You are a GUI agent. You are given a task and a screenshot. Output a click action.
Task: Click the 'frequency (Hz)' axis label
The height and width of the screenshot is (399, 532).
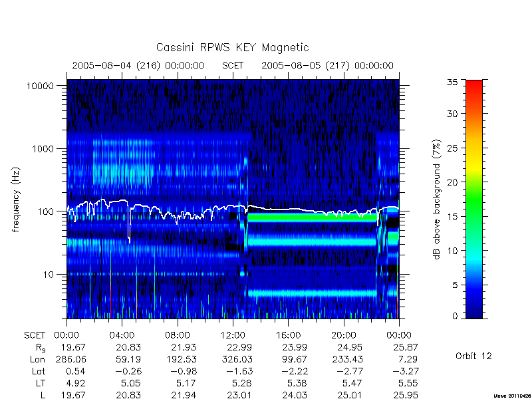[x=15, y=199]
